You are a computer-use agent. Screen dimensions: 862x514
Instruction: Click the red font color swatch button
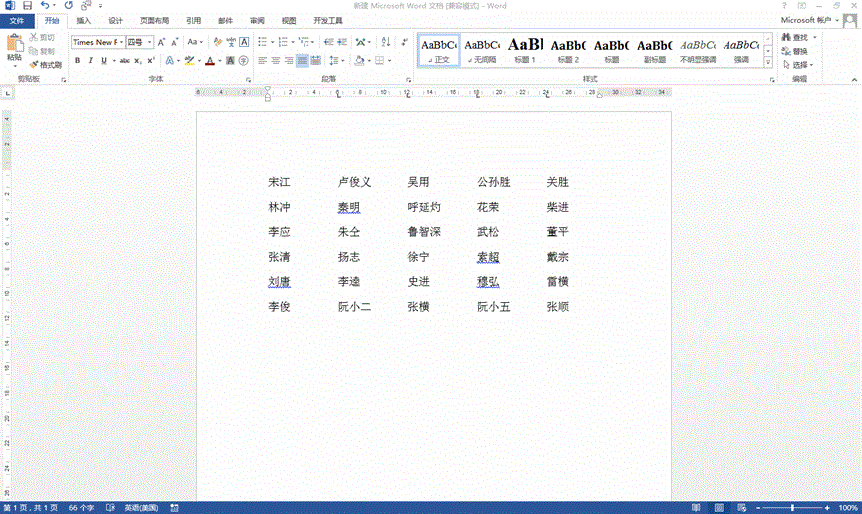tap(209, 61)
